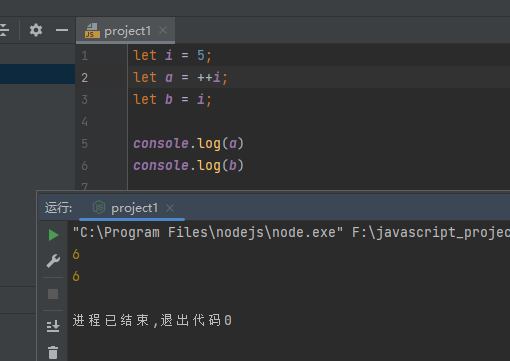Viewport: 510px width, 361px height.
Task: Click gutter line number 5
Action: coord(85,144)
